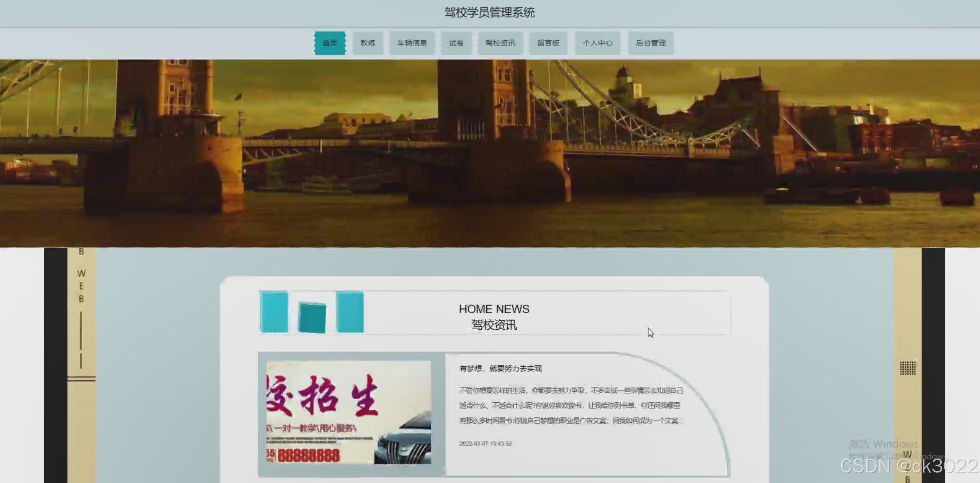Image resolution: width=980 pixels, height=483 pixels.
Task: Open 驾校资讯 in the navigation bar
Action: tap(500, 43)
